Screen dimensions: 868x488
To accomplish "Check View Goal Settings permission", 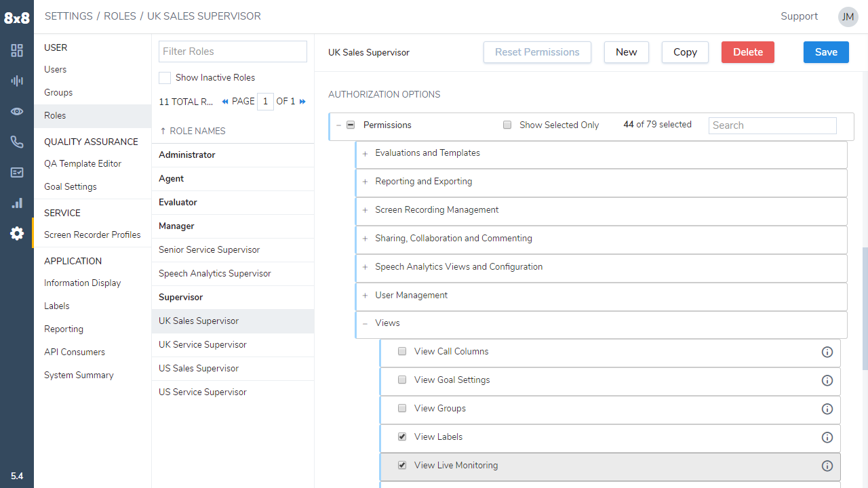I will coord(402,380).
